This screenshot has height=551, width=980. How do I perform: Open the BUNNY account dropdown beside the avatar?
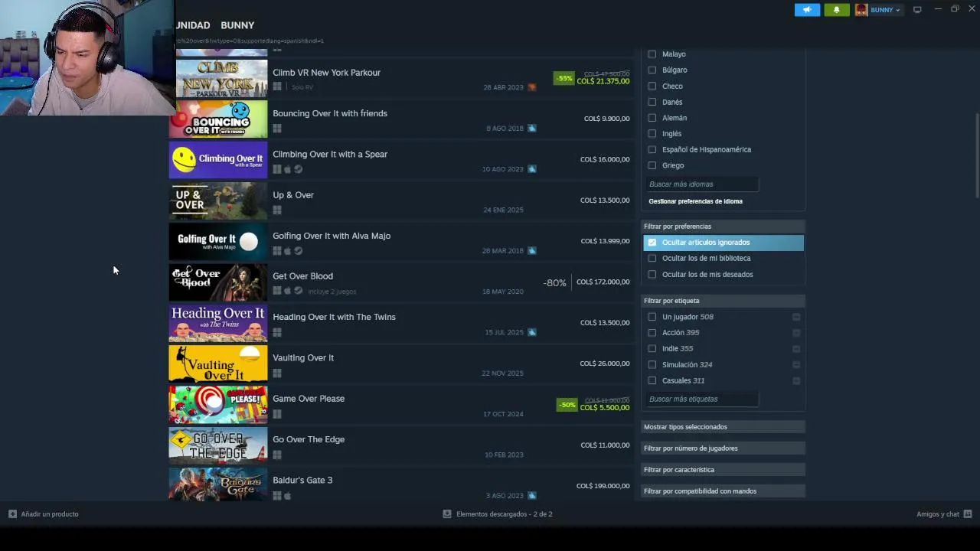(878, 10)
